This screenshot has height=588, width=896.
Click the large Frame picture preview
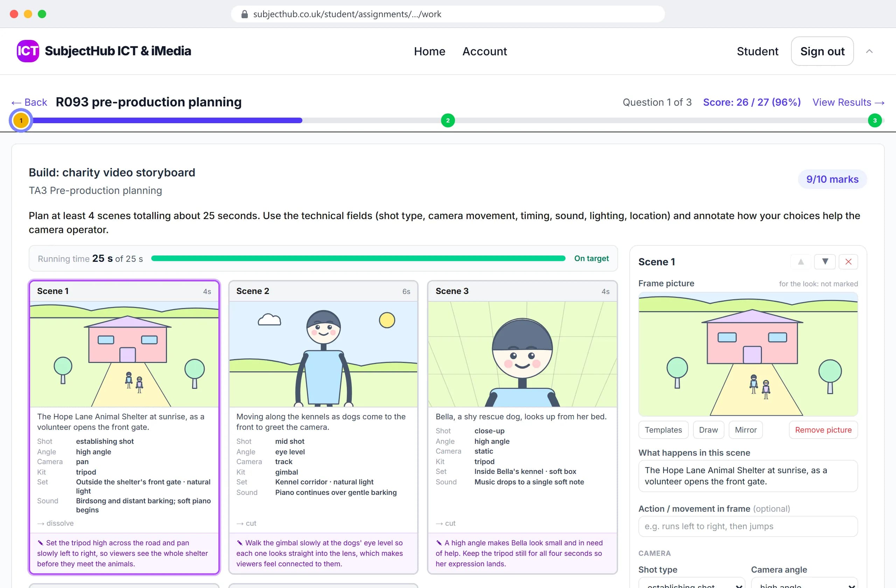(748, 354)
